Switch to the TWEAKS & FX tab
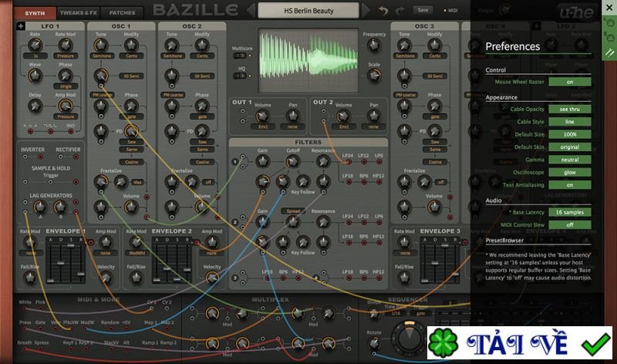 point(79,13)
